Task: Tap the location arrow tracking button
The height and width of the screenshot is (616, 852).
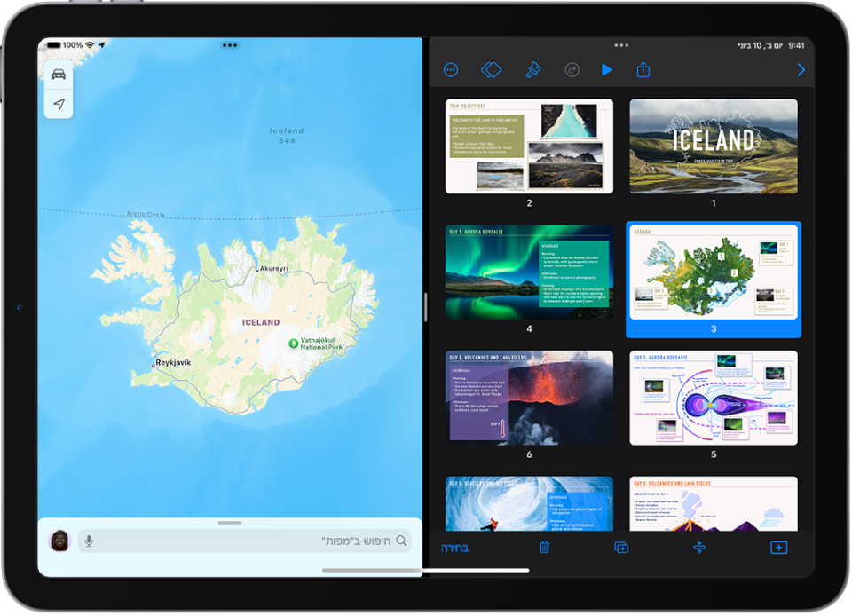Action: tap(59, 104)
